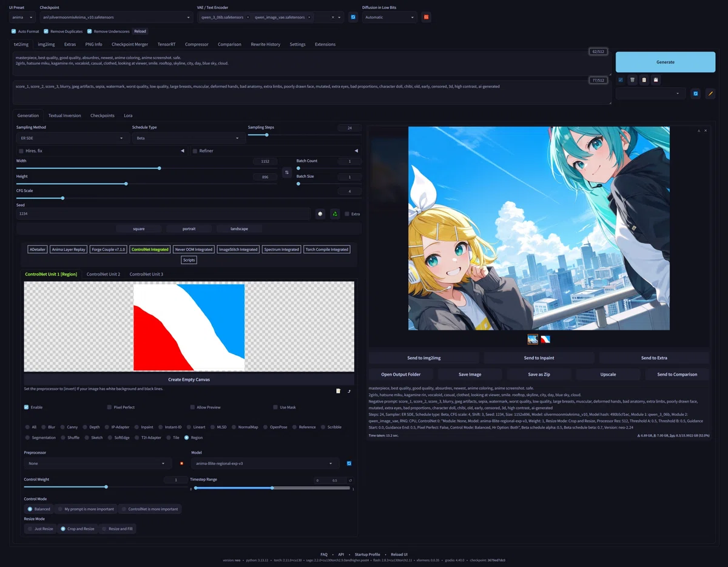The width and height of the screenshot is (728, 567).
Task: Run preprocessor with the red explosion icon
Action: 181,463
